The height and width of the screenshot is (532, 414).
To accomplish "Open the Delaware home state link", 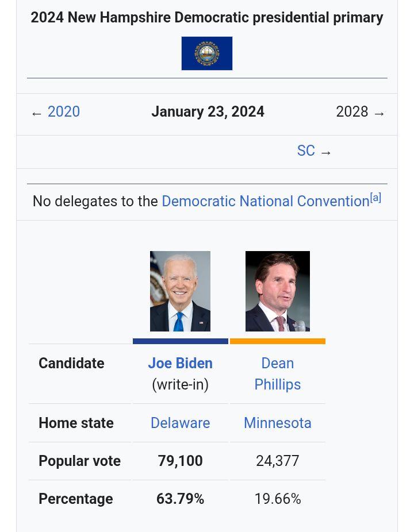I will pos(181,423).
